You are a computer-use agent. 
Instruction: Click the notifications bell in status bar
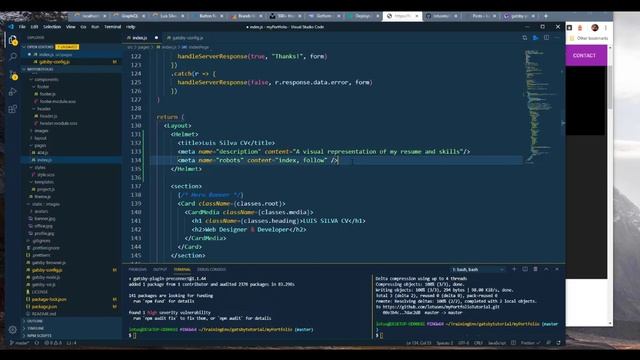558,343
